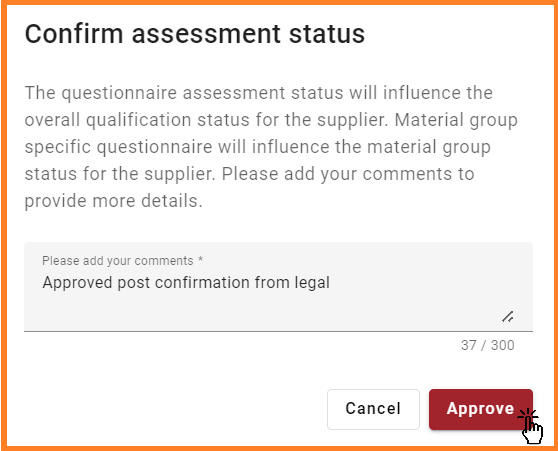Click the text 'provide more details.'
This screenshot has height=451, width=558.
click(114, 201)
